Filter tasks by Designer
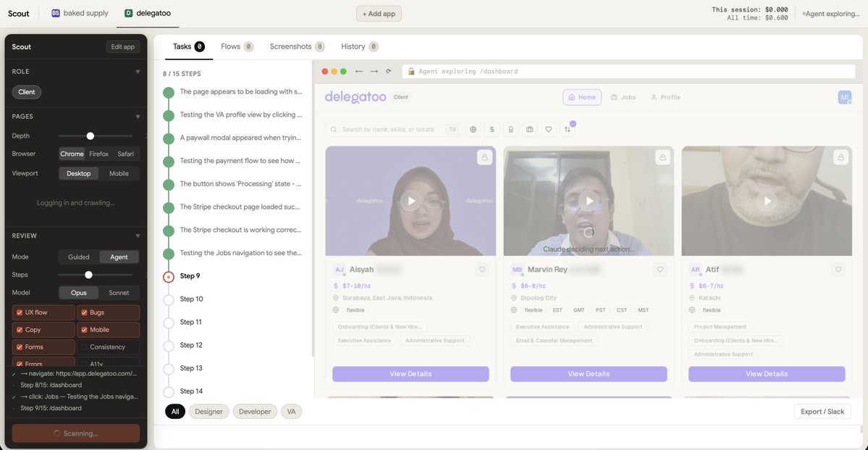Image resolution: width=868 pixels, height=450 pixels. click(x=208, y=411)
